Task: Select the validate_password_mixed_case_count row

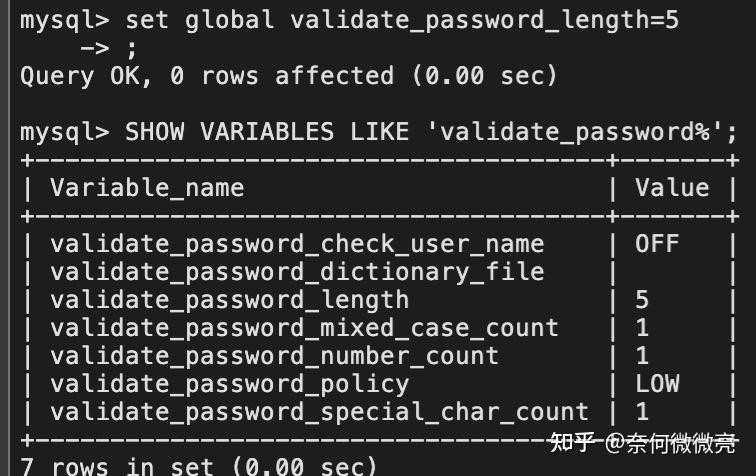Action: point(379,328)
